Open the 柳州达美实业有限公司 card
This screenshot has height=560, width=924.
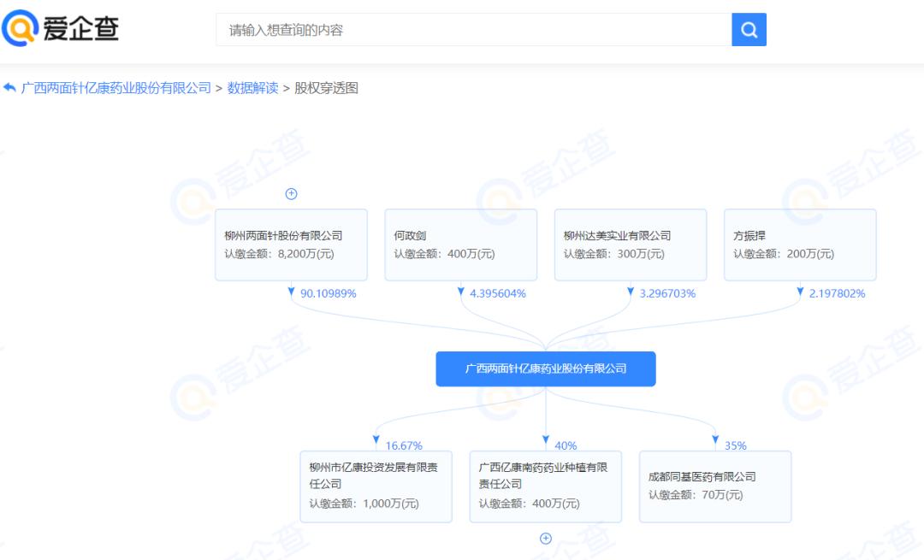pos(631,245)
